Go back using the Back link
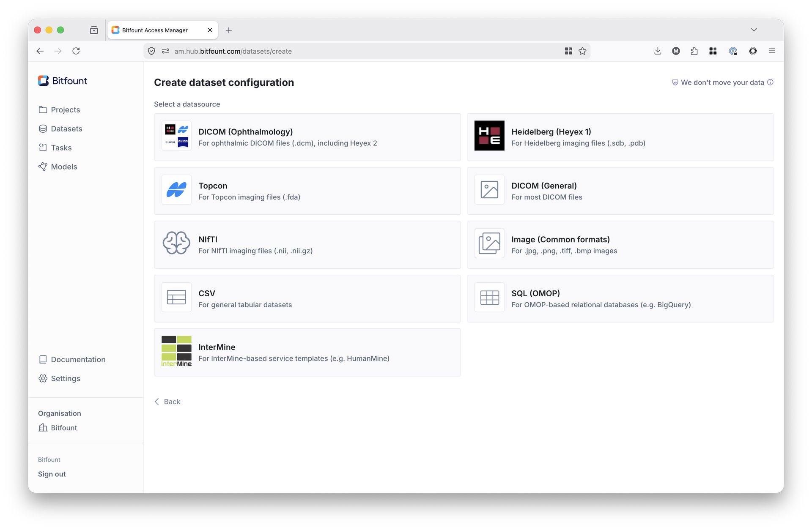The height and width of the screenshot is (530, 812). click(x=168, y=402)
